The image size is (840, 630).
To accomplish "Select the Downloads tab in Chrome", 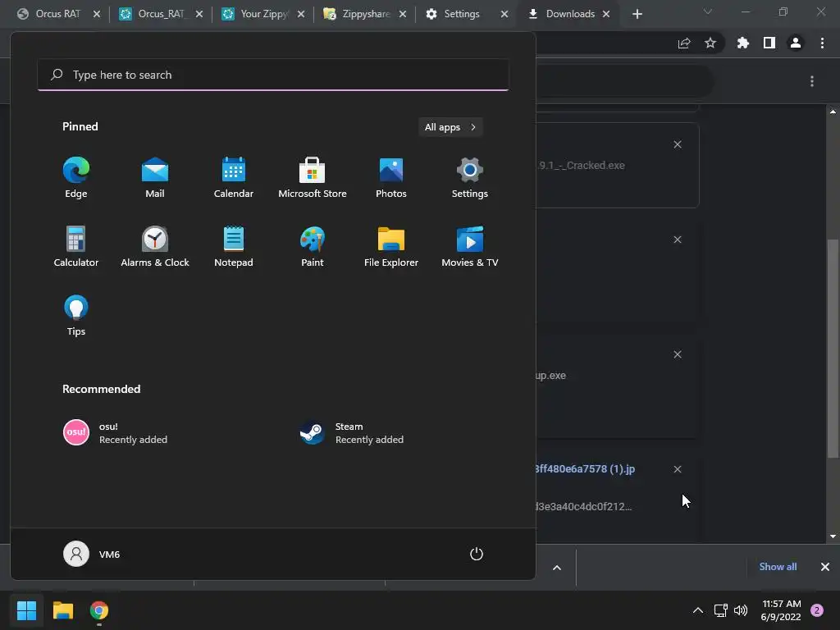I will 561,14.
